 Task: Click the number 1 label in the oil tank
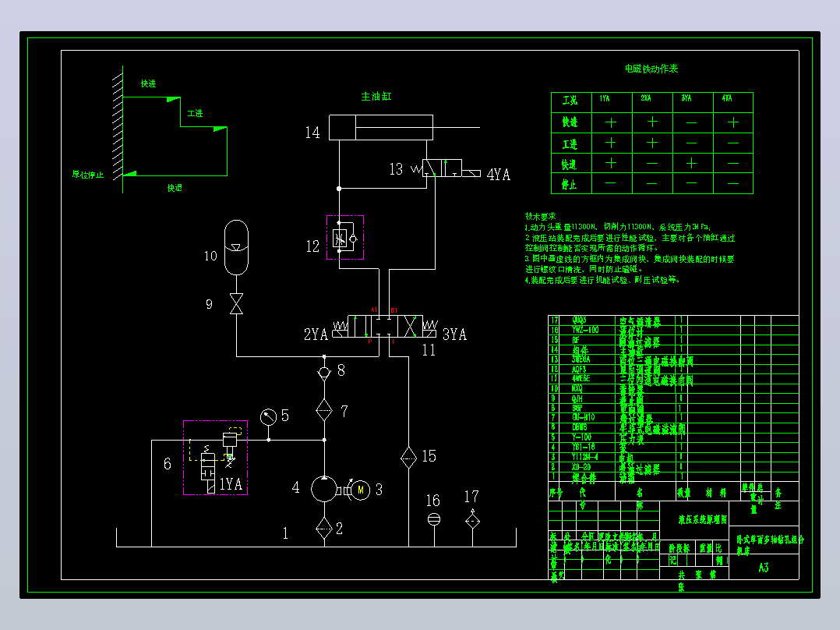[285, 533]
